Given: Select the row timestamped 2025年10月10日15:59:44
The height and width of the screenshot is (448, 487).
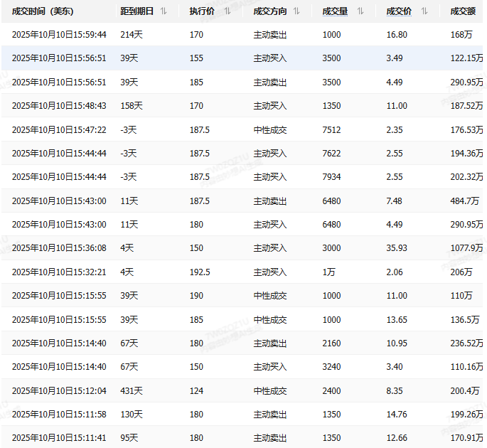Looking at the screenshot, I should (x=242, y=34).
